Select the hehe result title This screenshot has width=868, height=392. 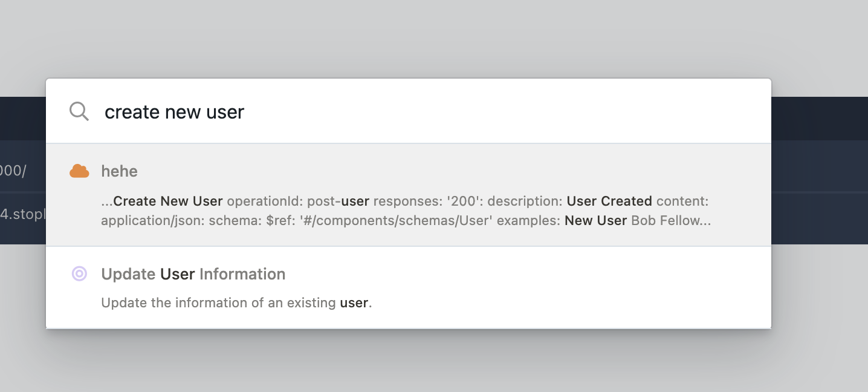[120, 171]
